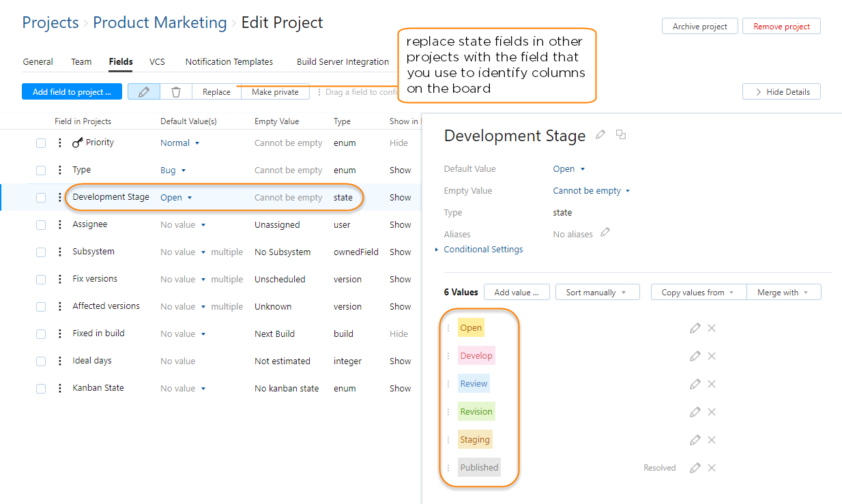Screen dimensions: 842x504
Task: Click the clone icon next to Development Stage title
Action: tap(621, 135)
